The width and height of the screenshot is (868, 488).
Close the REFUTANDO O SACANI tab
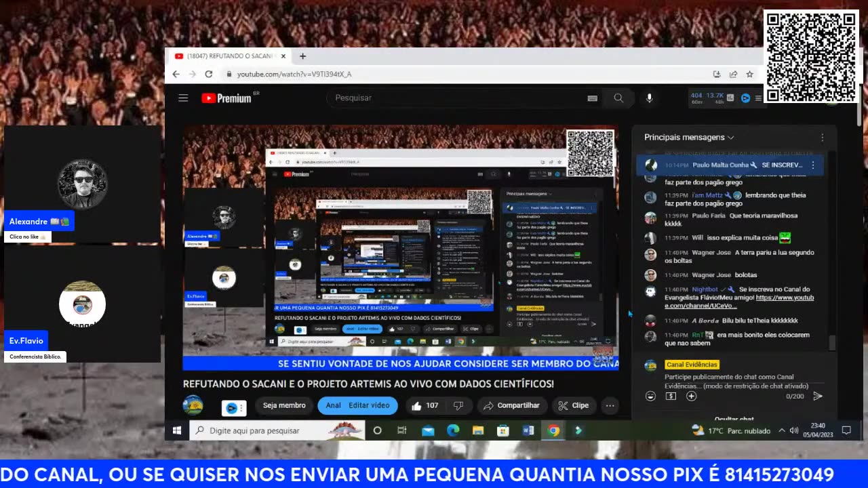click(283, 56)
